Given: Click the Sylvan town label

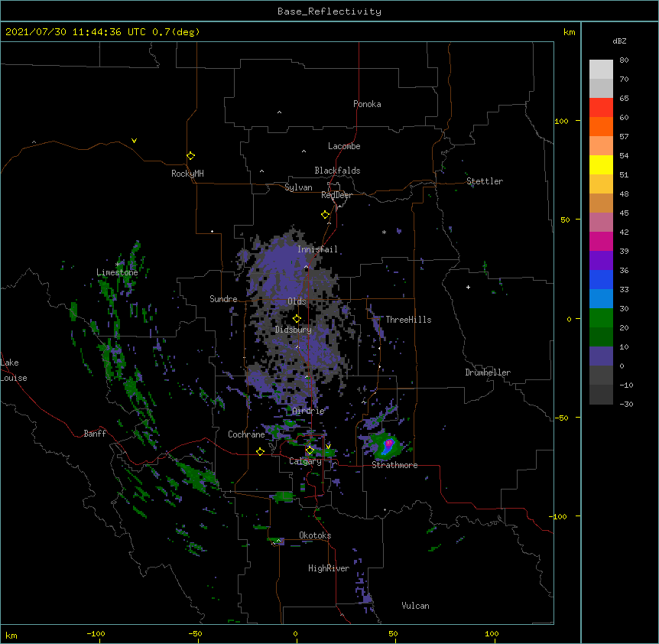Looking at the screenshot, I should pyautogui.click(x=298, y=187).
